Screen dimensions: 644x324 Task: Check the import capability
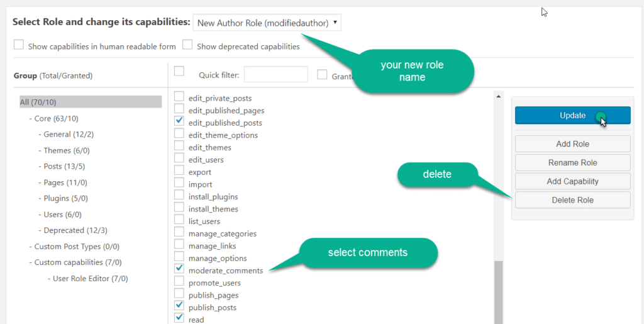(x=179, y=182)
